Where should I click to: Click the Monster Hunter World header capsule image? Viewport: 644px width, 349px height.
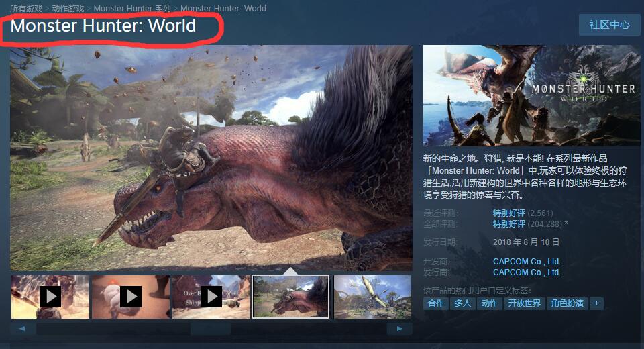pos(531,95)
